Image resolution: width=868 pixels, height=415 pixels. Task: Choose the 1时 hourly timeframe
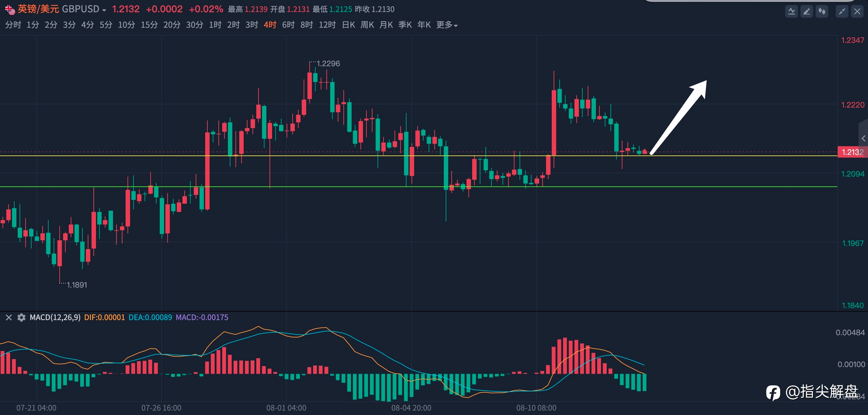click(x=215, y=25)
